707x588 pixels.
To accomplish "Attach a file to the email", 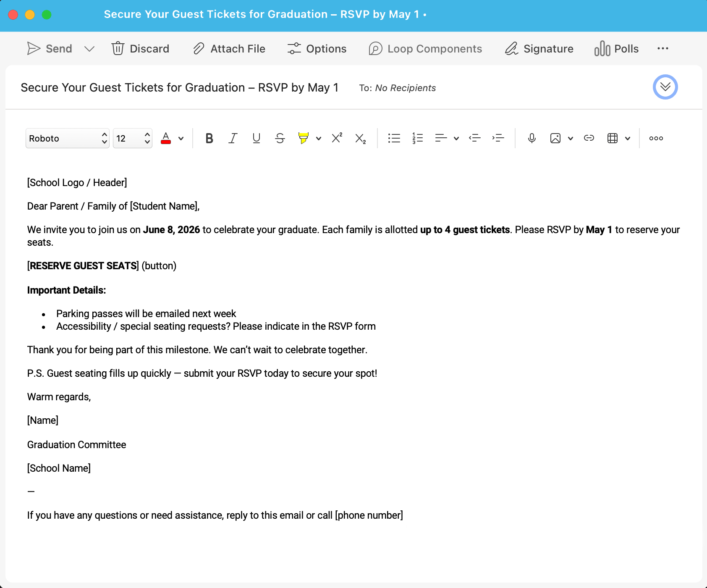I will tap(229, 49).
